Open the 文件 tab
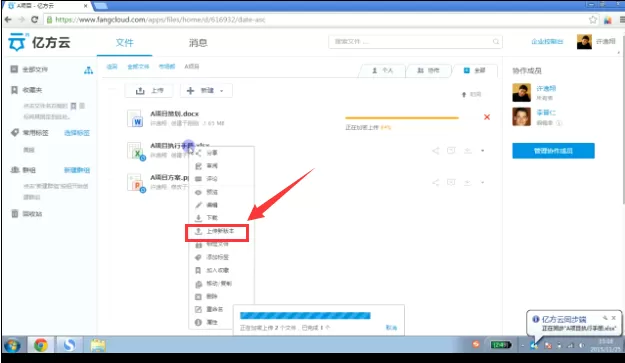 click(x=124, y=43)
